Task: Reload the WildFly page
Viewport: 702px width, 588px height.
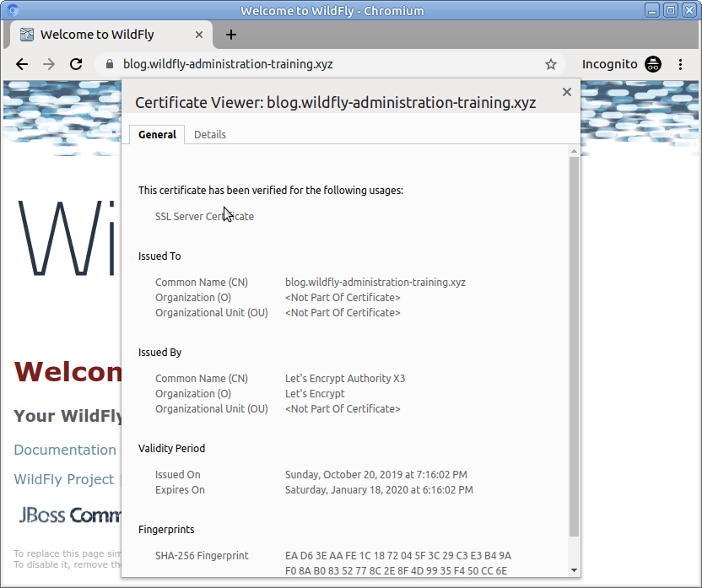Action: (x=76, y=64)
